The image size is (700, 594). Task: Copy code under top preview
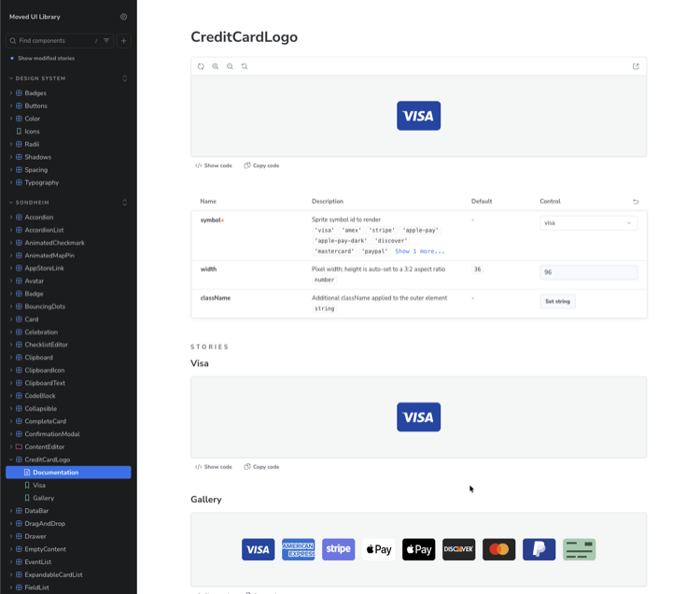[x=261, y=165]
